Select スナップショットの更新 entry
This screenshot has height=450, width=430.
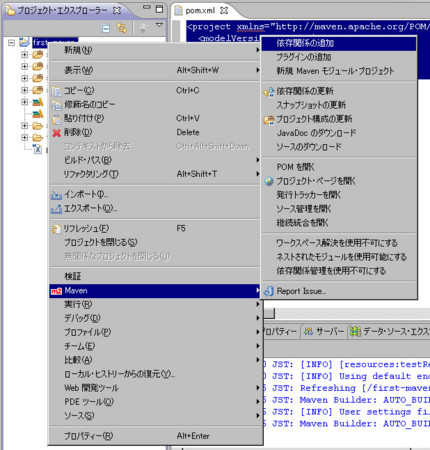coord(339,105)
